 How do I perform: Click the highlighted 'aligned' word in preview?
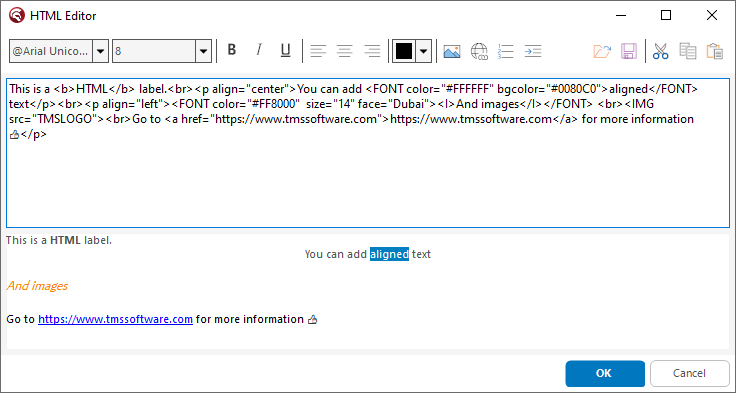pyautogui.click(x=389, y=254)
